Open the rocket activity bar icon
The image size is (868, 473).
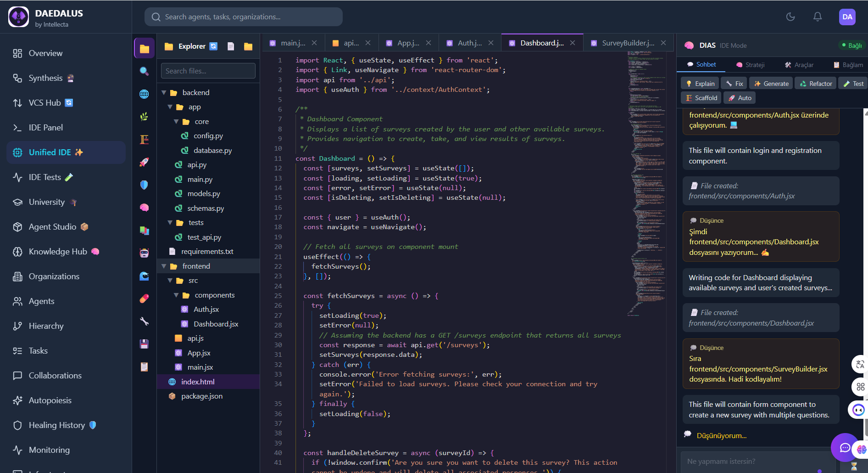point(144,162)
